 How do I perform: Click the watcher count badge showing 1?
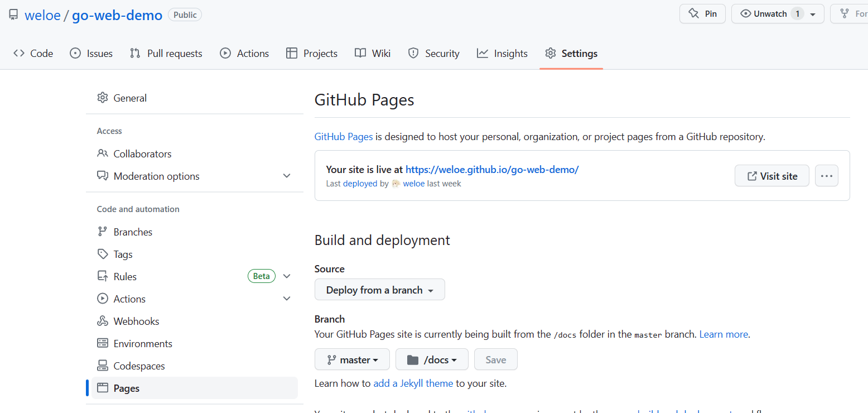click(x=797, y=14)
